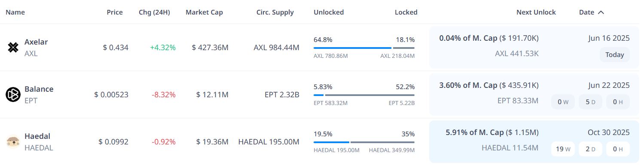Image resolution: width=644 pixels, height=165 pixels.
Task: Sort by Market Cap column header
Action: [204, 12]
